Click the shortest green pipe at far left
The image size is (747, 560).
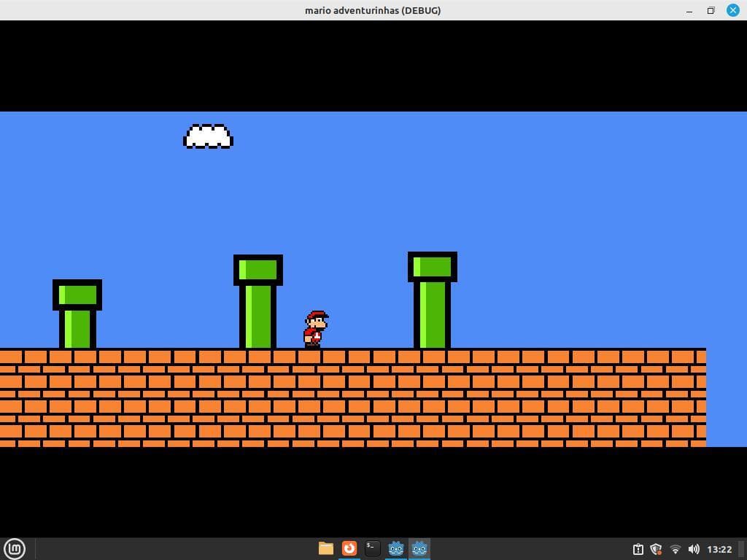point(77,314)
